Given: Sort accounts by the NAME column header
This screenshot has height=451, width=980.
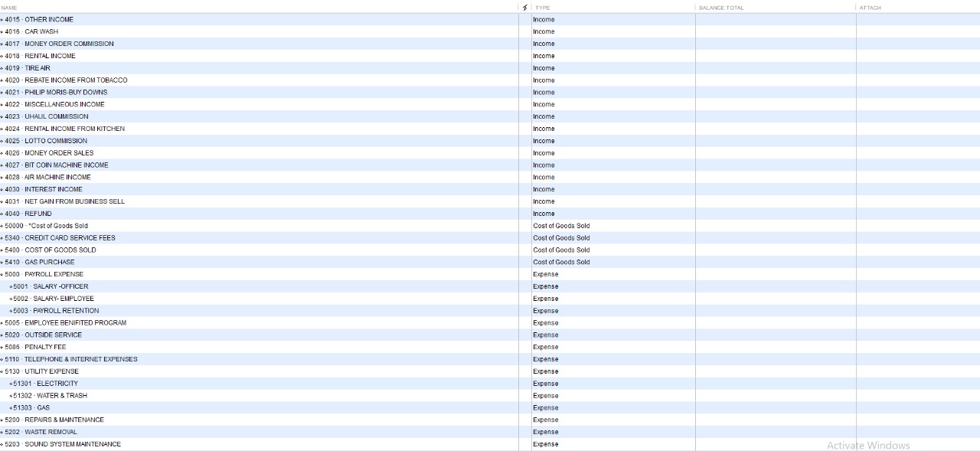Looking at the screenshot, I should [9, 8].
